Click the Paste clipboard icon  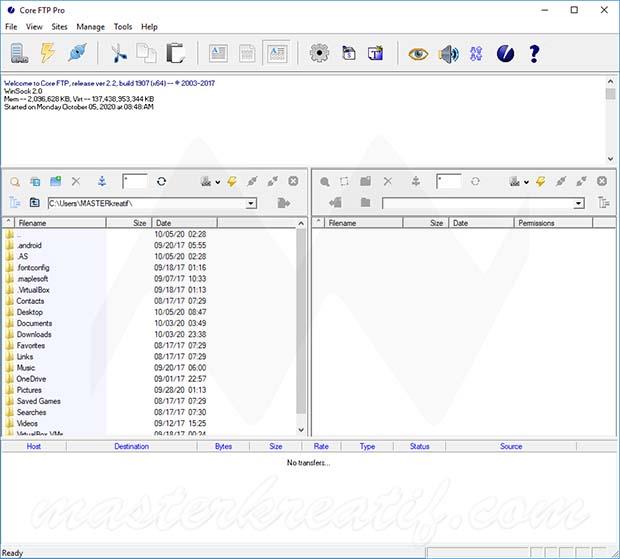[175, 53]
